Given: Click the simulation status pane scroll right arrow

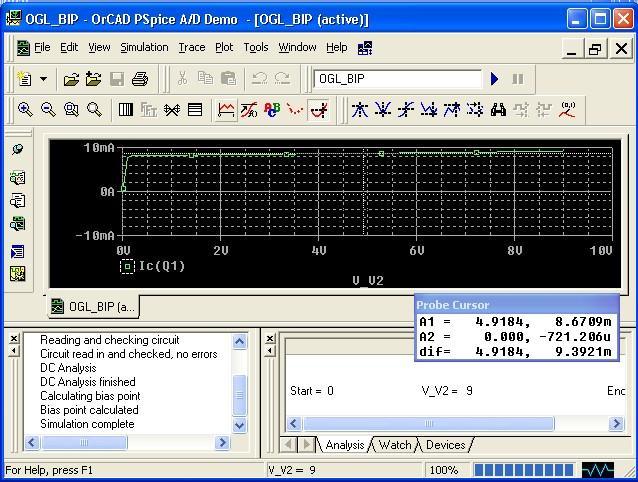Looking at the screenshot, I should pyautogui.click(x=616, y=423).
